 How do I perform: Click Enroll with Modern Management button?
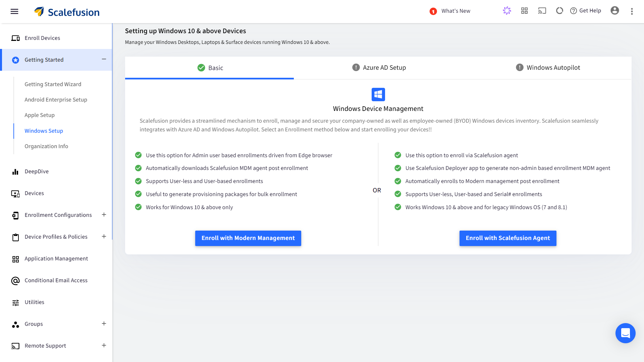(248, 238)
